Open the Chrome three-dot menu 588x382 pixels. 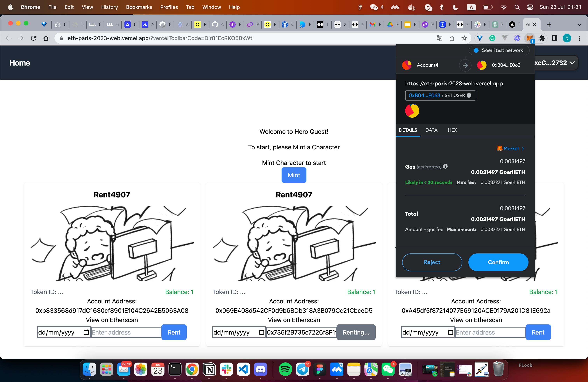tap(579, 38)
